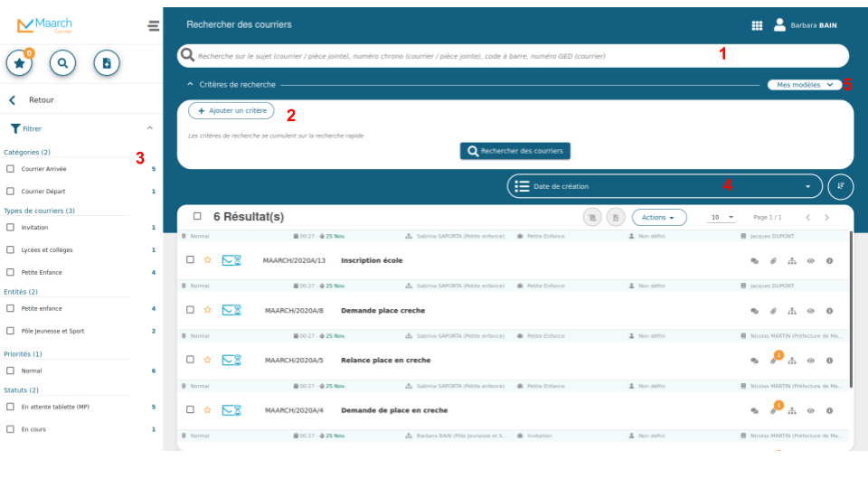Image resolution: width=868 pixels, height=488 pixels.
Task: Open the hamburger menu icon
Action: pyautogui.click(x=153, y=26)
